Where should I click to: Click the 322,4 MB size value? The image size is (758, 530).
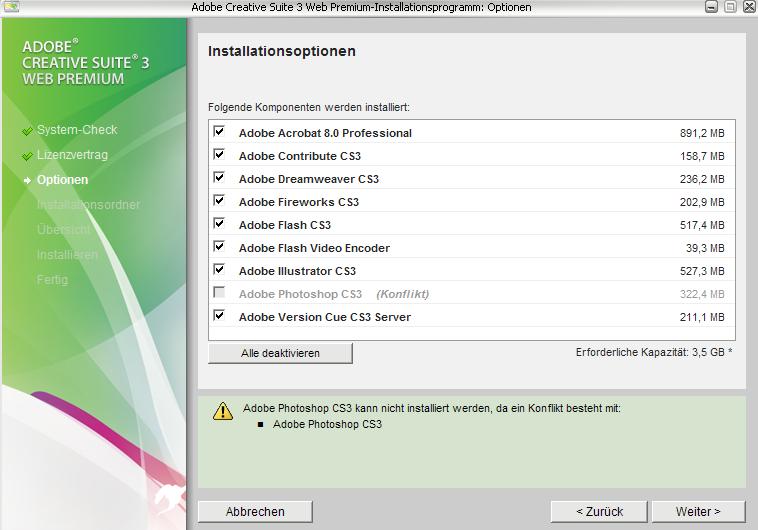coord(702,294)
